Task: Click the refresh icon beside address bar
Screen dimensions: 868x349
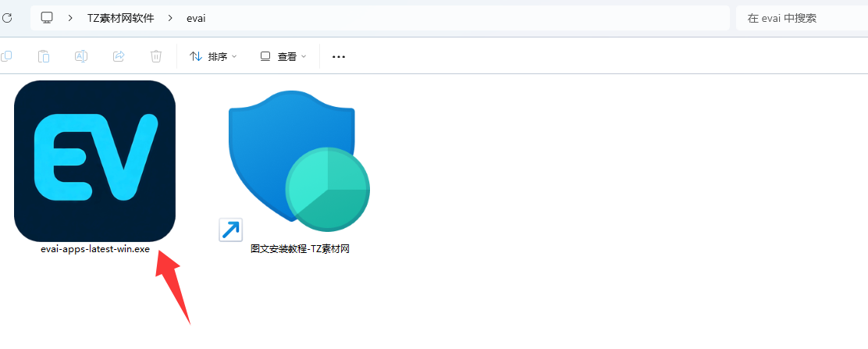Action: point(6,18)
